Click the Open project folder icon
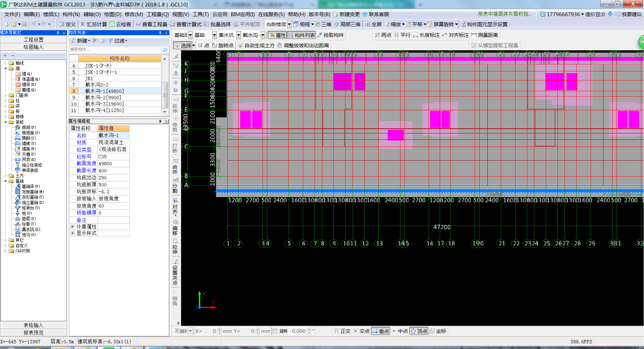Image resolution: width=644 pixels, height=349 pixels. click(14, 24)
